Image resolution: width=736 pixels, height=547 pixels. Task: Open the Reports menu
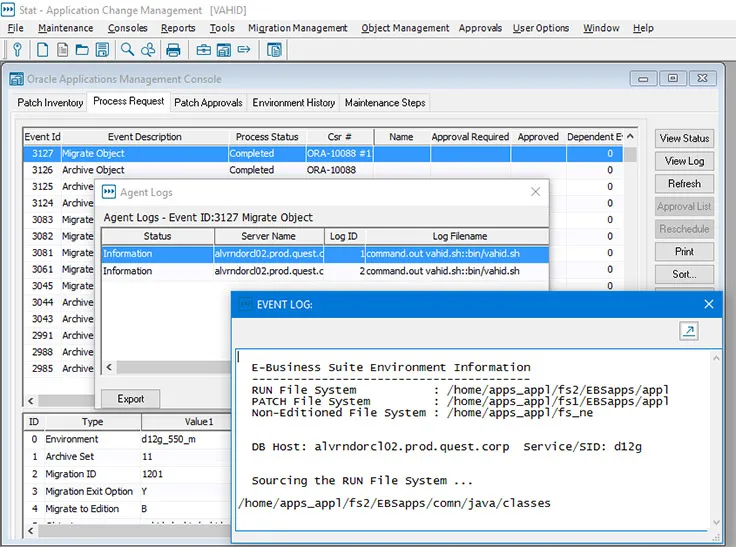click(x=178, y=28)
